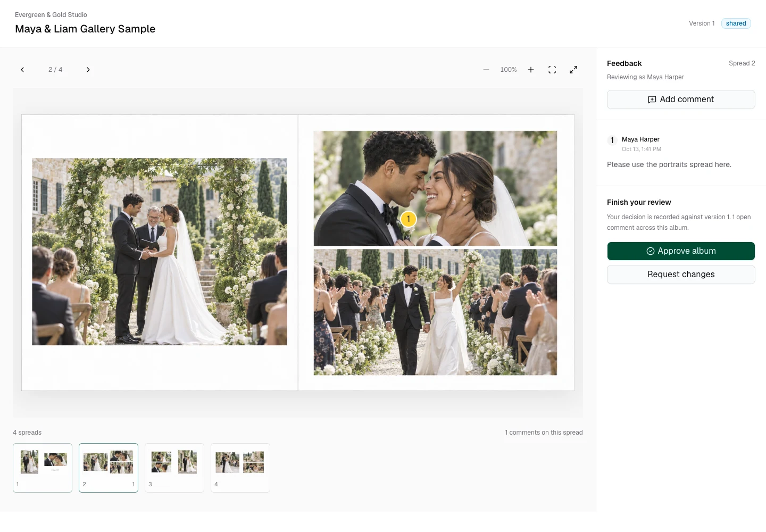The height and width of the screenshot is (532, 766).
Task: Click the Version 1 label
Action: (x=702, y=23)
